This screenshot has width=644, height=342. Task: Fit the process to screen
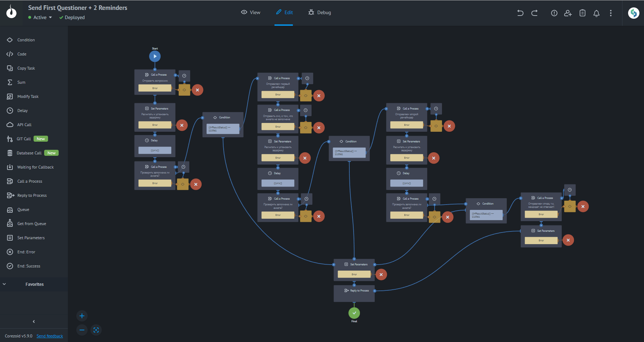click(x=96, y=330)
